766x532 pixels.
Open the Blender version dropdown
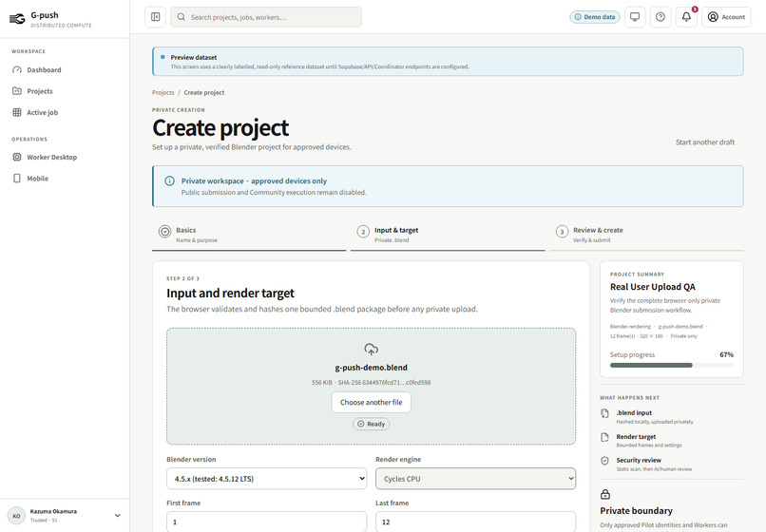pyautogui.click(x=267, y=479)
